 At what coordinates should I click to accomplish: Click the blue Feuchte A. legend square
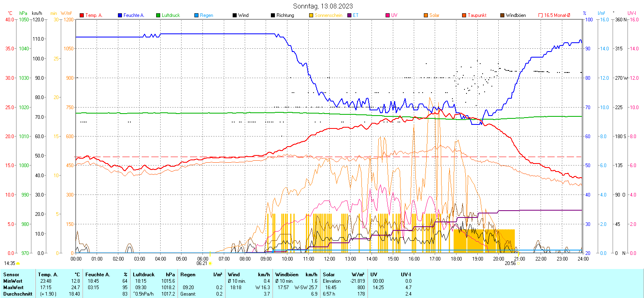pos(120,15)
